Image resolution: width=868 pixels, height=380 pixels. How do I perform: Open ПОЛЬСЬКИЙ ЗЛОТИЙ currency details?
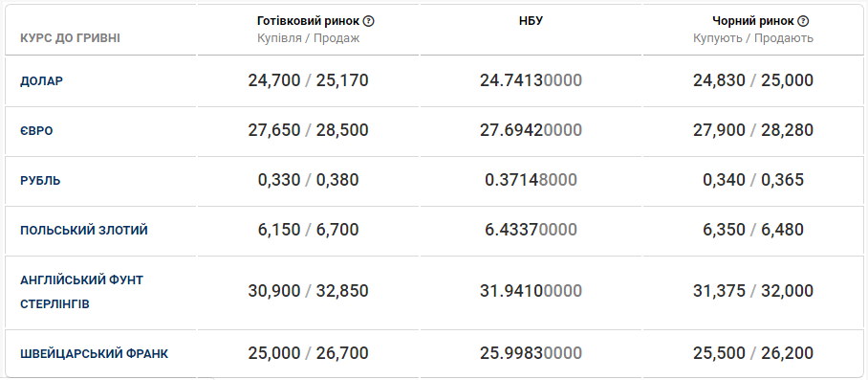click(84, 231)
